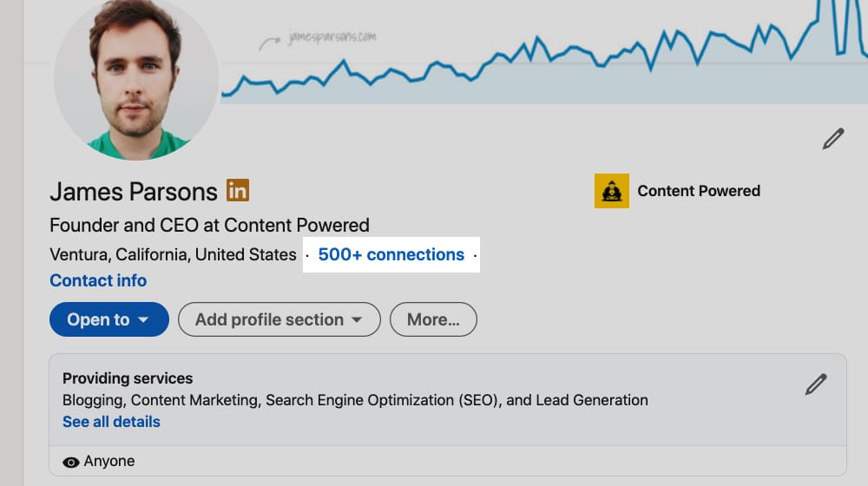View the 500+ connections link
Image resolution: width=868 pixels, height=486 pixels.
391,254
